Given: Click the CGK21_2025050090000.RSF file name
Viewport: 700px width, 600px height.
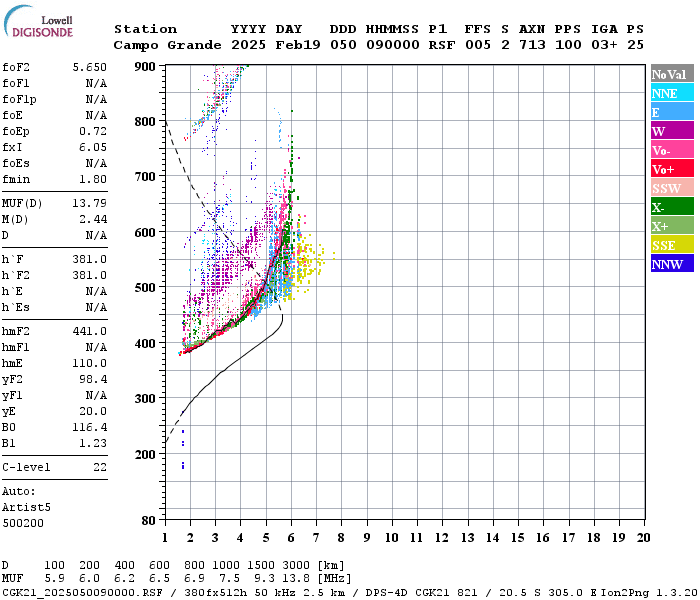Looking at the screenshot, I should tap(82, 593).
